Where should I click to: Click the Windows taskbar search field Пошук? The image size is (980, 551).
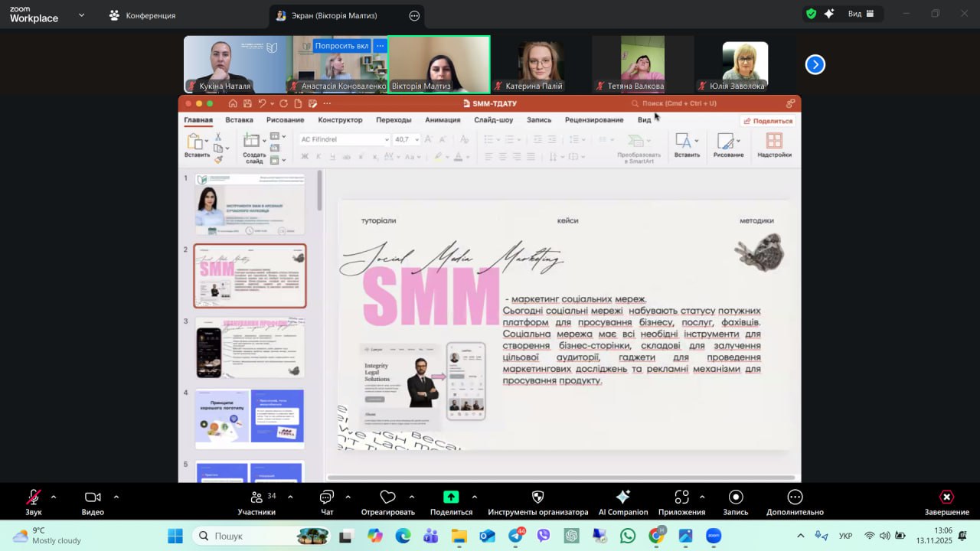(x=253, y=536)
